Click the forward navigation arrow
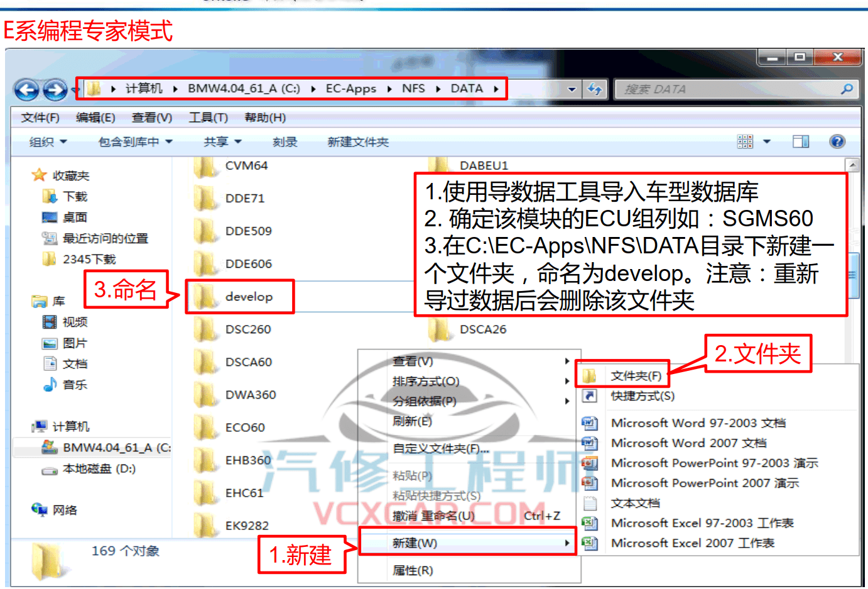The width and height of the screenshot is (868, 589). click(54, 89)
